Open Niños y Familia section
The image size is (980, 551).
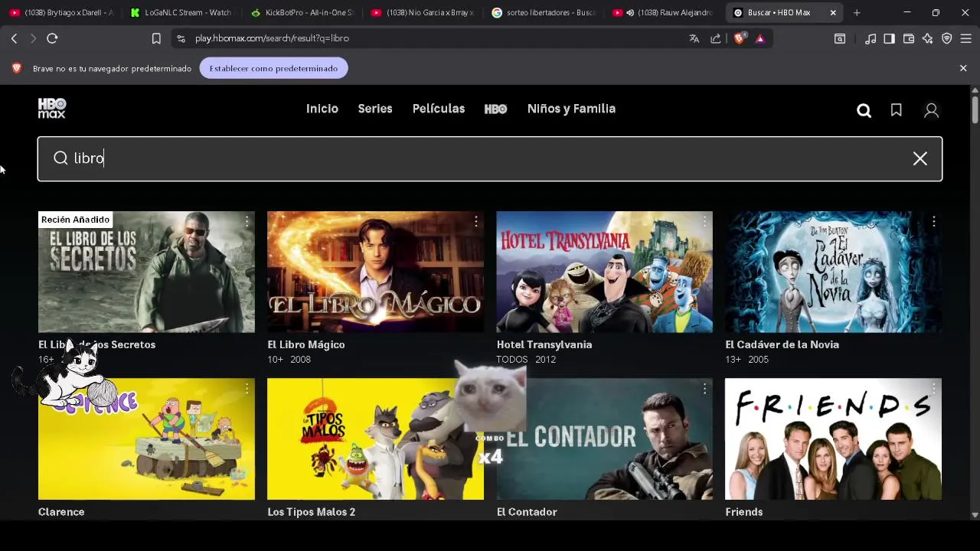pos(571,109)
